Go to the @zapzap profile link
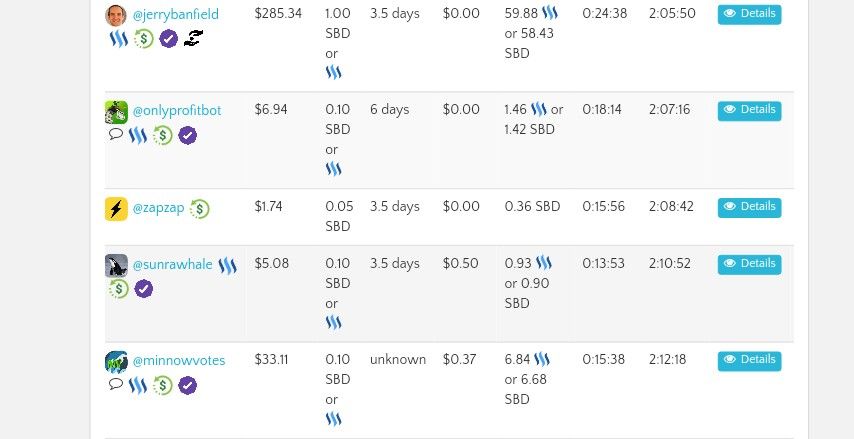The image size is (854, 439). click(x=158, y=208)
